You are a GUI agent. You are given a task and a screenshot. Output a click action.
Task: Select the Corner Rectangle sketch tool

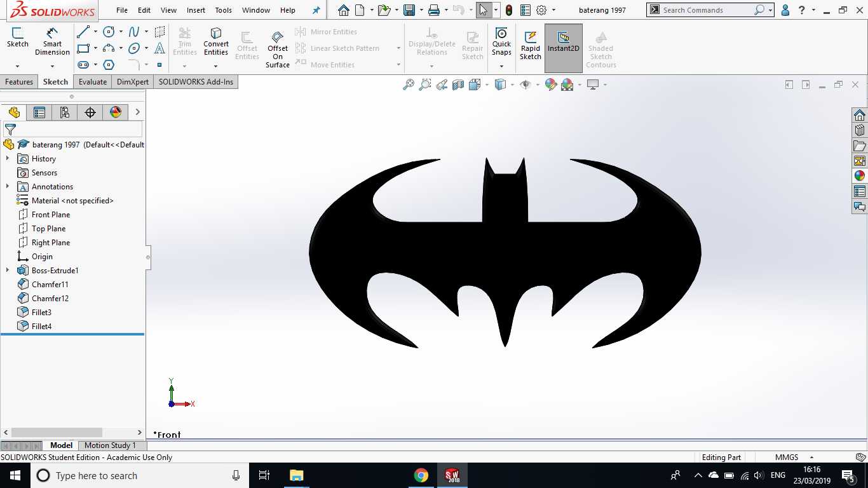click(x=83, y=48)
